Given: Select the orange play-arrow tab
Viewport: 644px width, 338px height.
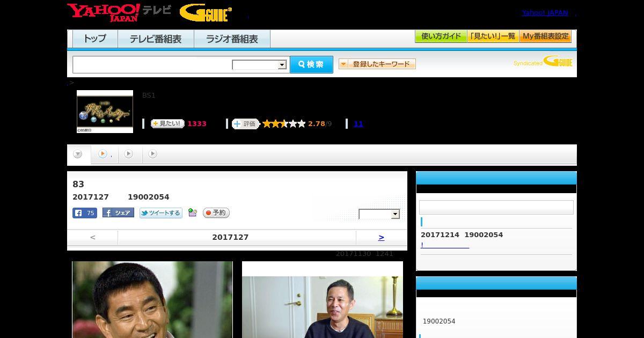Looking at the screenshot, I should click(x=105, y=155).
